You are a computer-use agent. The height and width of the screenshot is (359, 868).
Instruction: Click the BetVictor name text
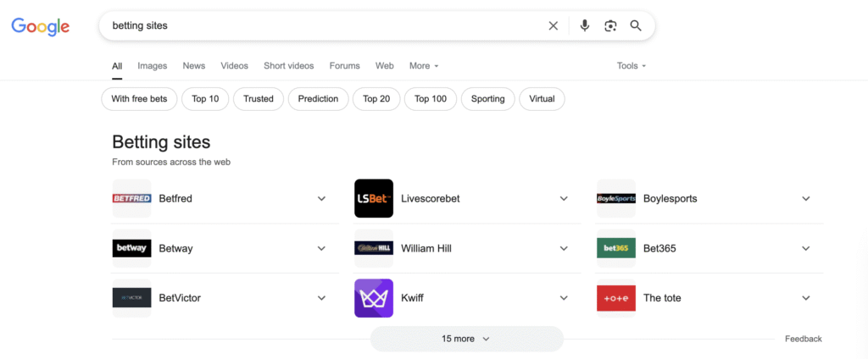click(x=180, y=298)
